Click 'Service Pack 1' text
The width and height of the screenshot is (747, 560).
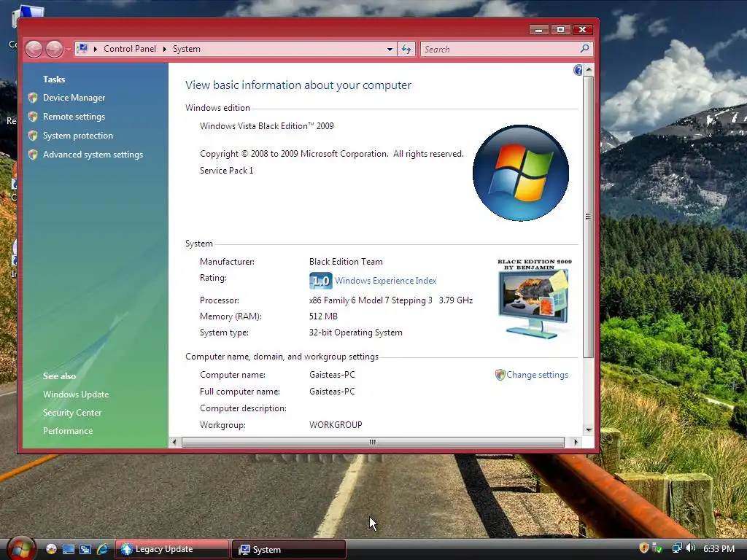[x=226, y=171]
